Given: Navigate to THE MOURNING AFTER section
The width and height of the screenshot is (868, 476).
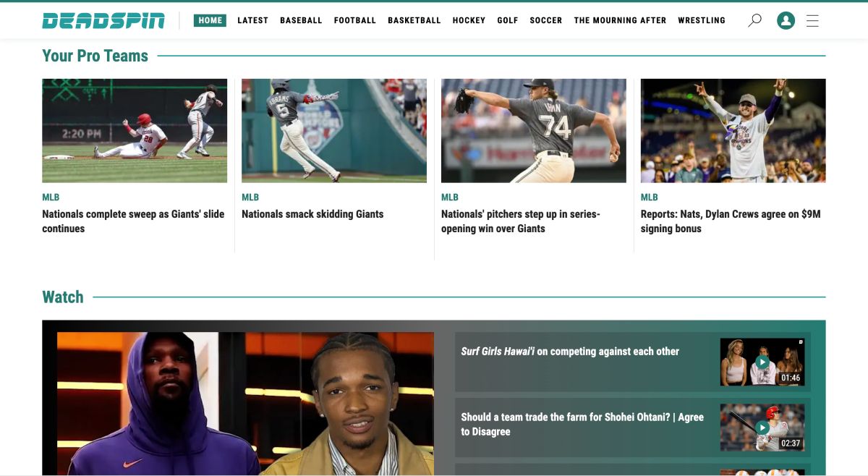Looking at the screenshot, I should [x=620, y=20].
